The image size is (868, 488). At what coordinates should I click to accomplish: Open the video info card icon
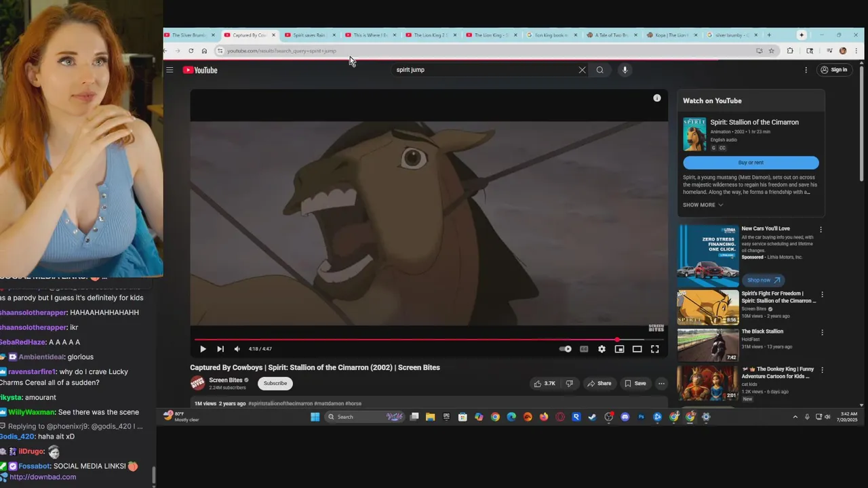tap(656, 98)
